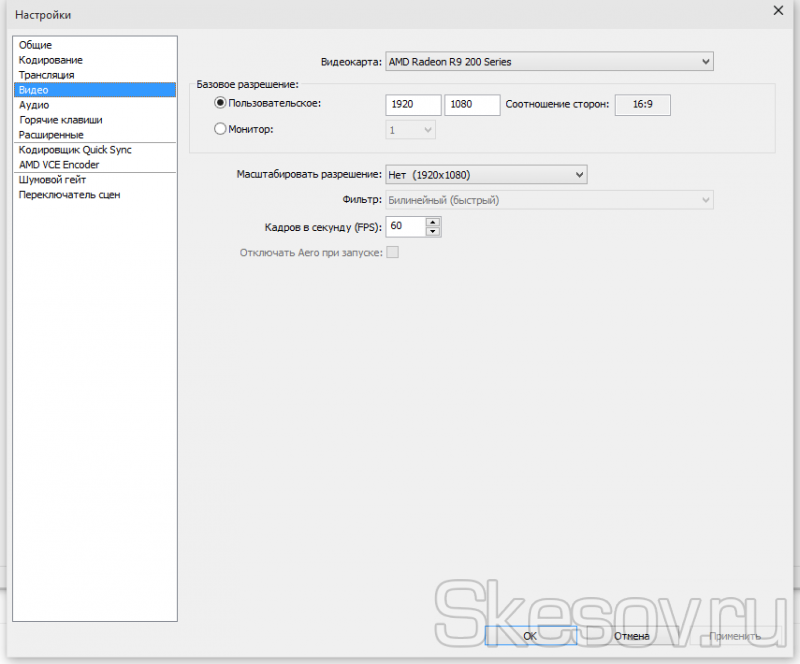Expand the Видеокарта dropdown

[548, 62]
